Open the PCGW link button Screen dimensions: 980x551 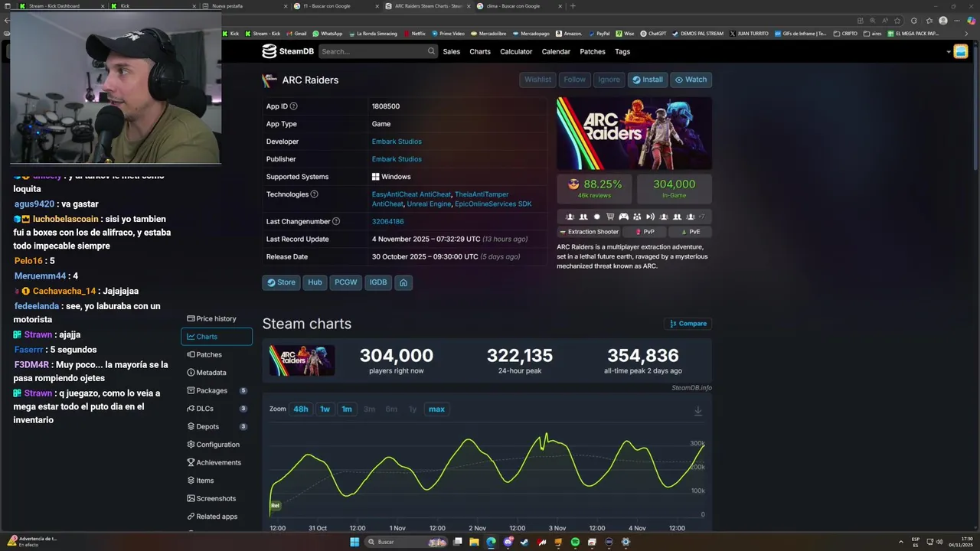pyautogui.click(x=346, y=282)
